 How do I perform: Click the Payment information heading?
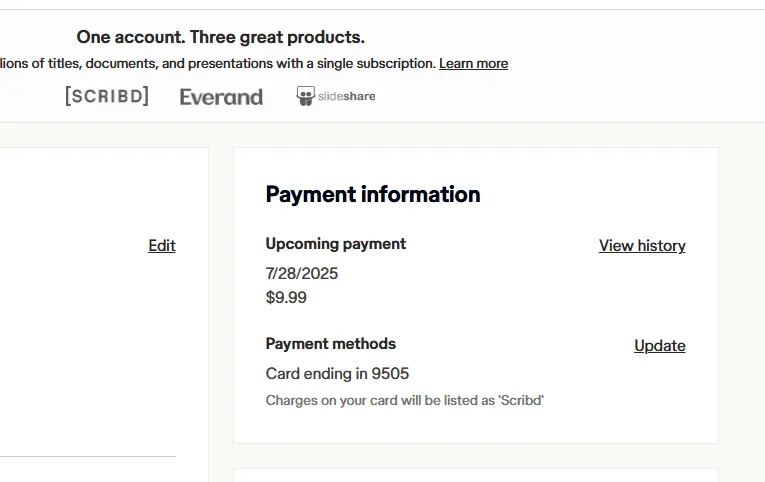coord(373,194)
